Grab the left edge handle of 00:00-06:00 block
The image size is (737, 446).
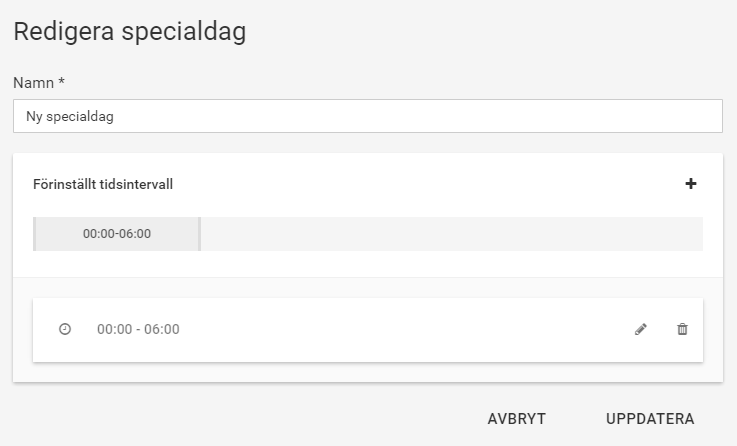pos(34,234)
